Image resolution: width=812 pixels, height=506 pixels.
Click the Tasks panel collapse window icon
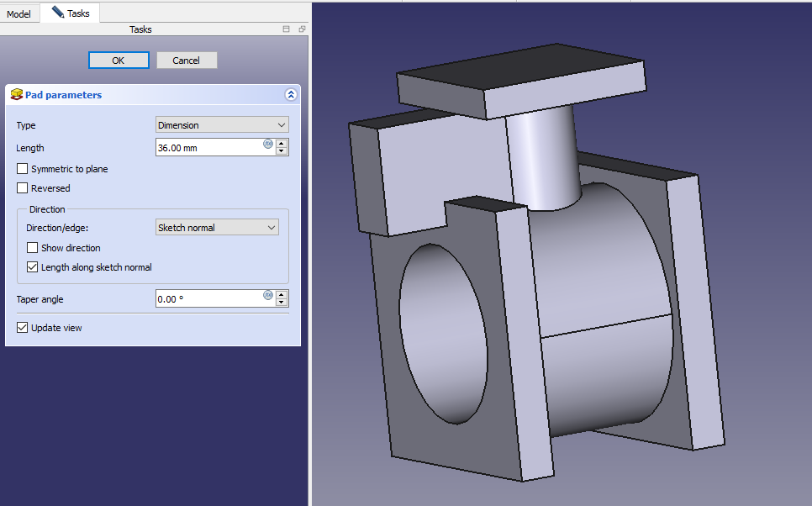point(287,29)
